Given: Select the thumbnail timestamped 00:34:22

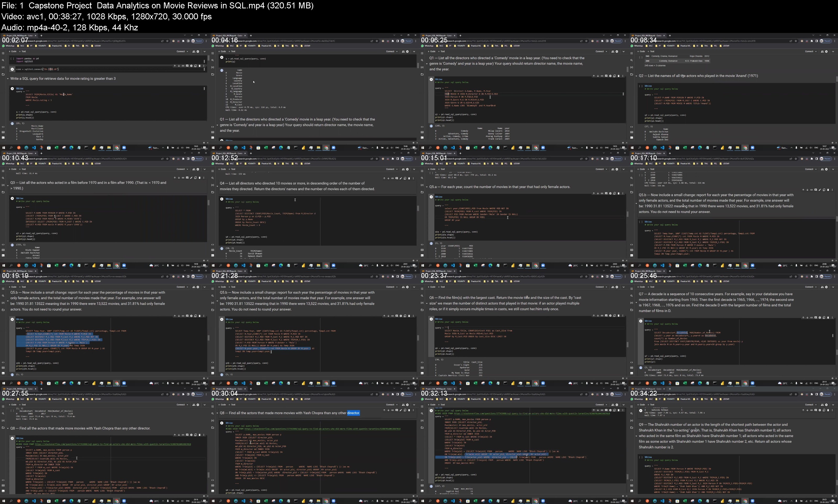Looking at the screenshot, I should (733, 445).
